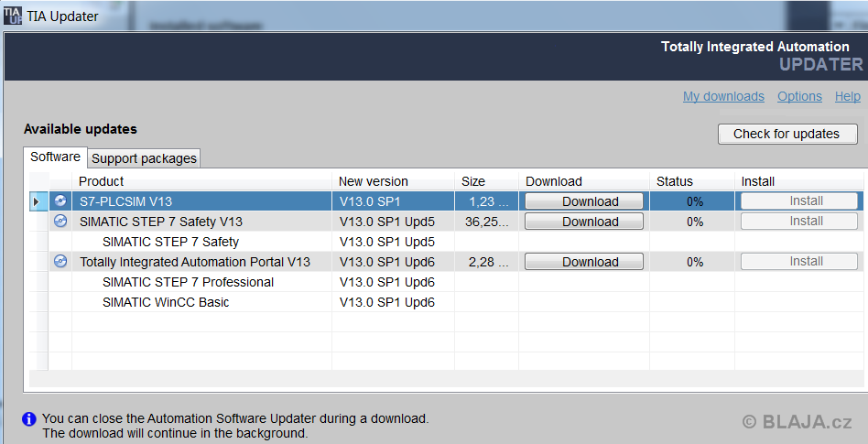Click the Check for updates button
This screenshot has height=444, width=868.
(787, 134)
